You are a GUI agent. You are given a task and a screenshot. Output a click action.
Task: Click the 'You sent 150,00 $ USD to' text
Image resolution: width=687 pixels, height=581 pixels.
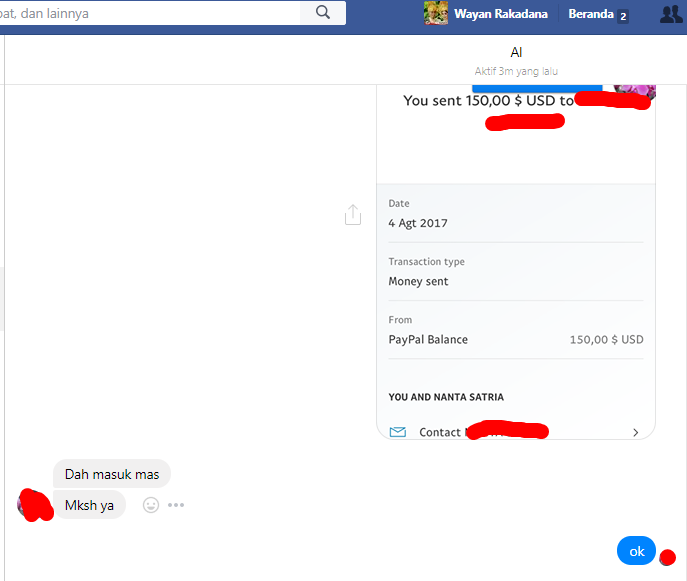pyautogui.click(x=488, y=100)
